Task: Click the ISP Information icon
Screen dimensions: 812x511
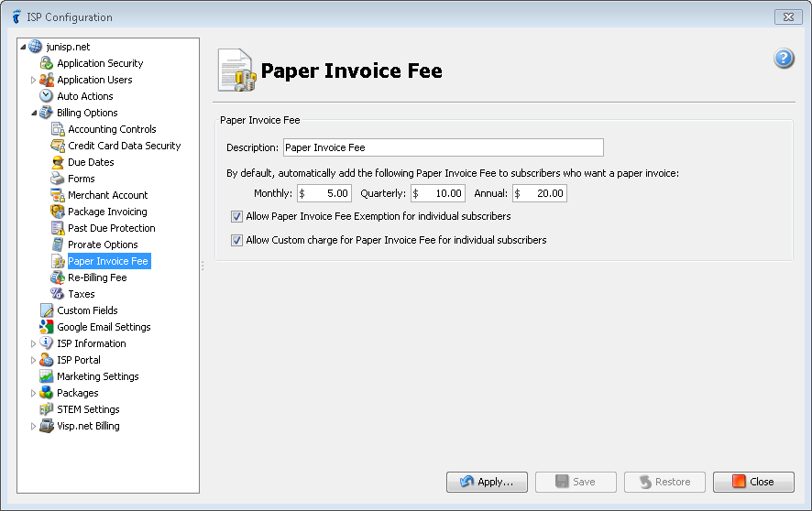Action: [x=46, y=343]
